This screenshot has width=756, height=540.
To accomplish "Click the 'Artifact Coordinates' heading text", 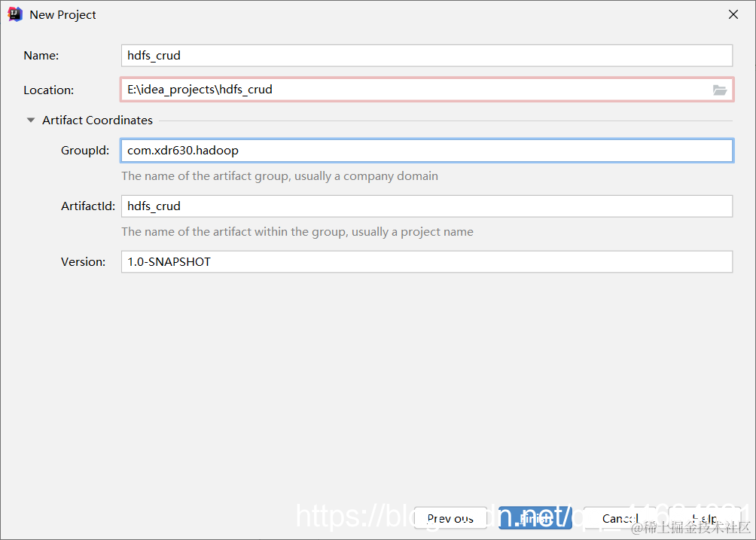I will pyautogui.click(x=97, y=120).
